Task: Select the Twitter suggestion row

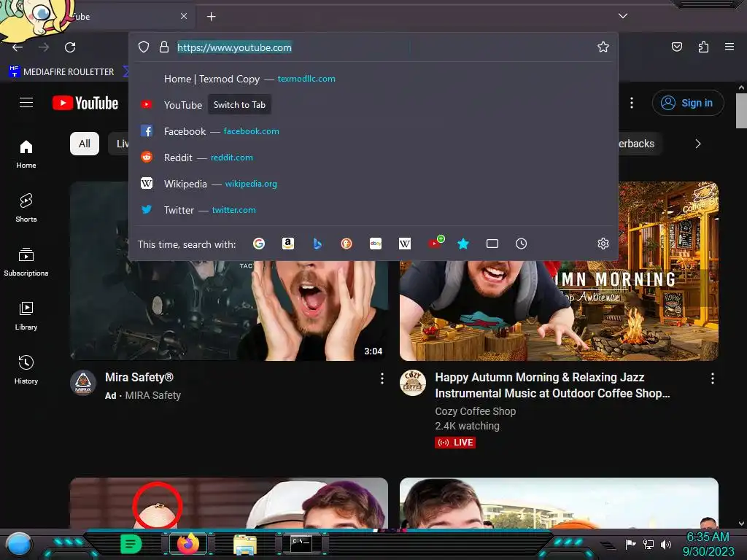Action: [x=373, y=209]
